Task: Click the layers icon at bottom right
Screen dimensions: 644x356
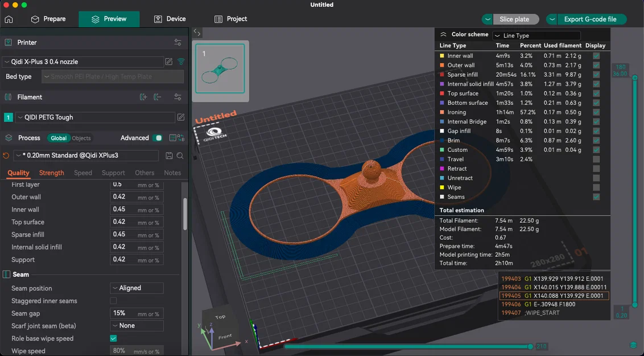Action: tap(634, 345)
